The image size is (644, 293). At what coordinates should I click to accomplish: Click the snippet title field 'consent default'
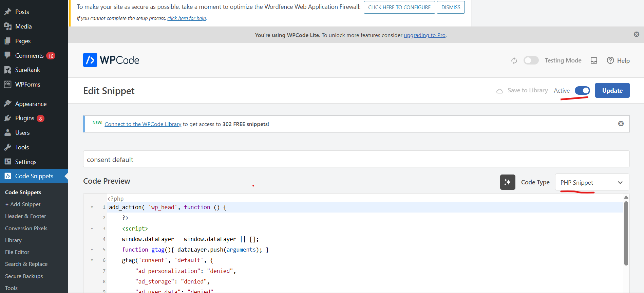(356, 159)
